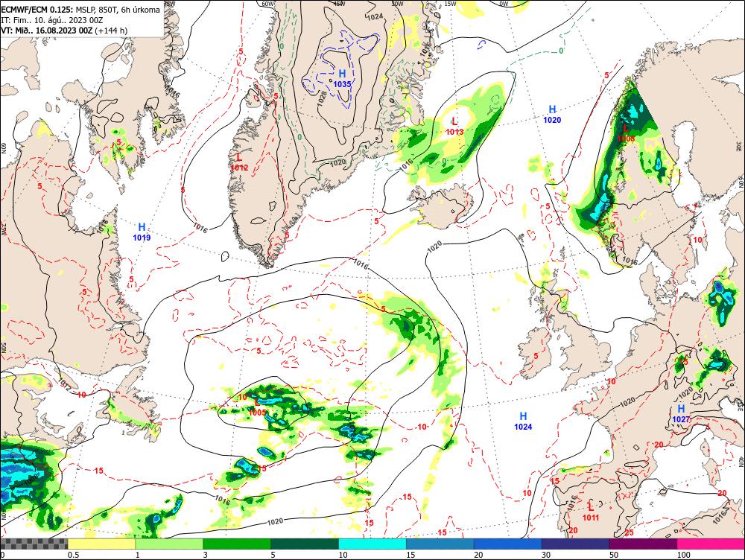
Task: Click the legend value '30'
Action: (546, 555)
